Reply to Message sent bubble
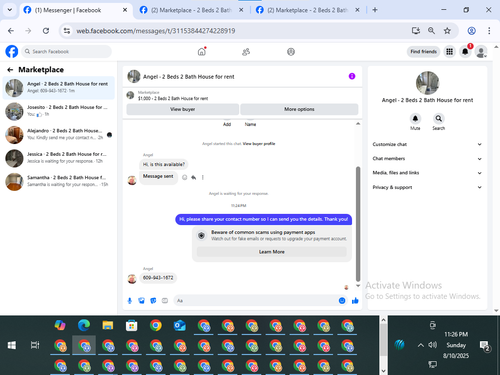500x375 pixels. tap(194, 177)
